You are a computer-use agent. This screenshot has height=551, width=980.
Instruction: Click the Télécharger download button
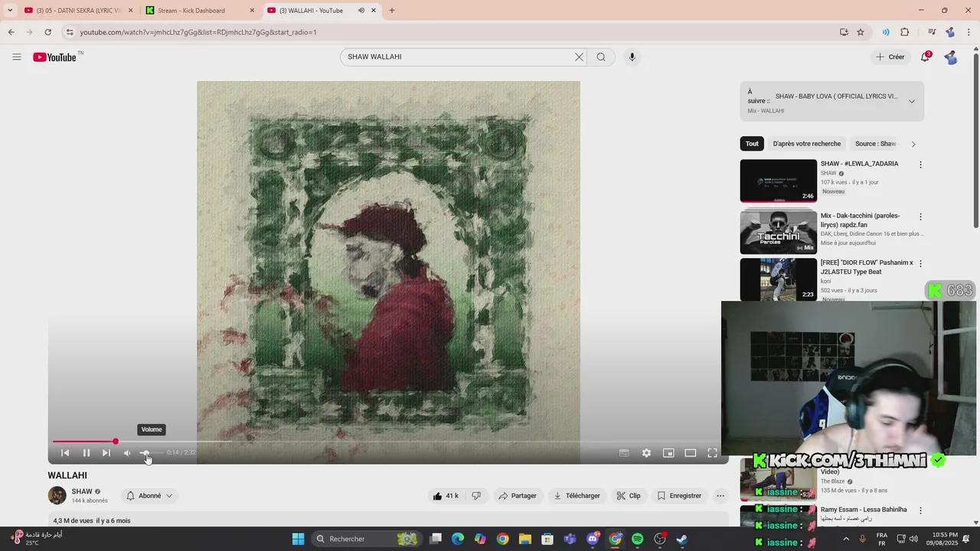[x=577, y=496]
